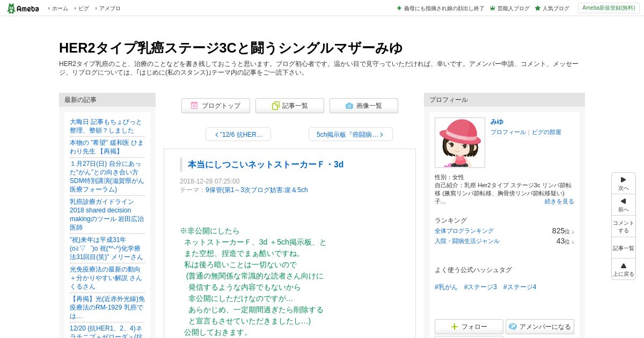Screen dimensions: 644x338
Task: Open profile name みゆ
Action: tap(497, 122)
